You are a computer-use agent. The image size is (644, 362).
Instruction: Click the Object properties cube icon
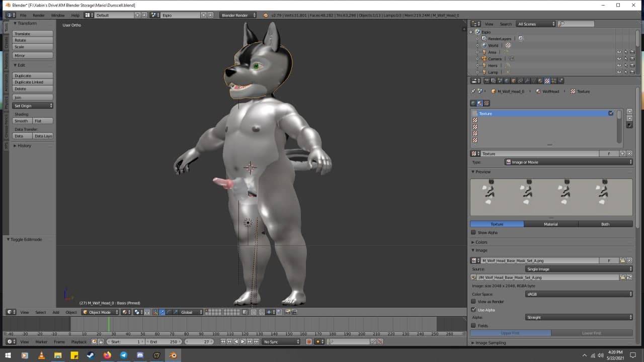[514, 80]
